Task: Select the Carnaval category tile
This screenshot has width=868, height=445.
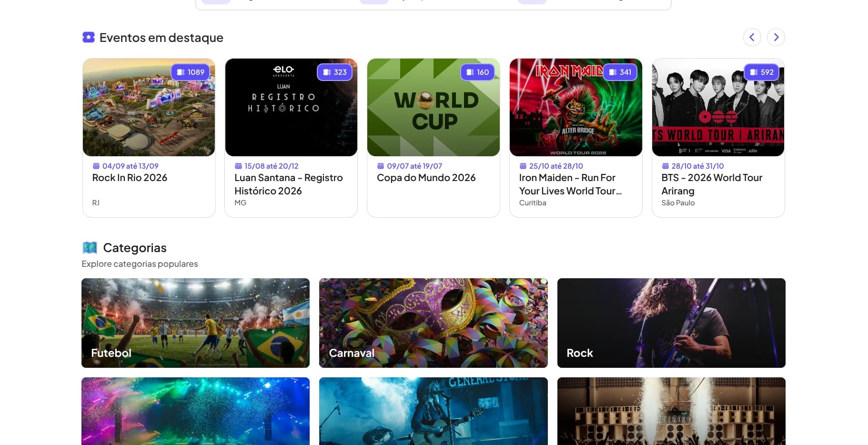Action: (x=434, y=323)
